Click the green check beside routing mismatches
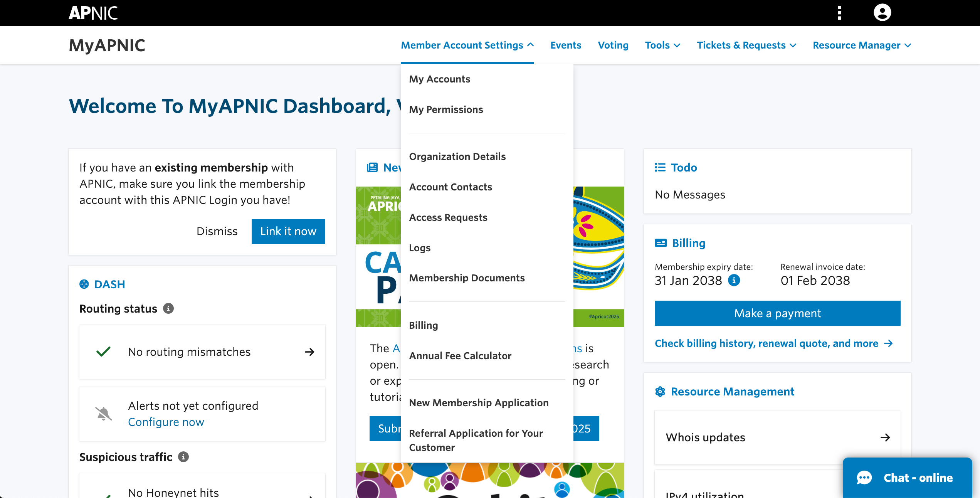 tap(104, 352)
